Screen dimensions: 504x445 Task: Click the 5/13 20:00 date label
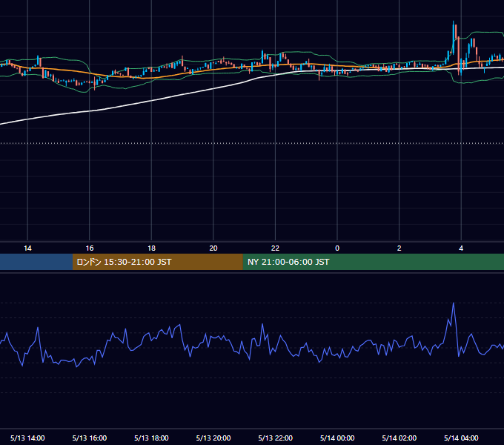click(213, 438)
